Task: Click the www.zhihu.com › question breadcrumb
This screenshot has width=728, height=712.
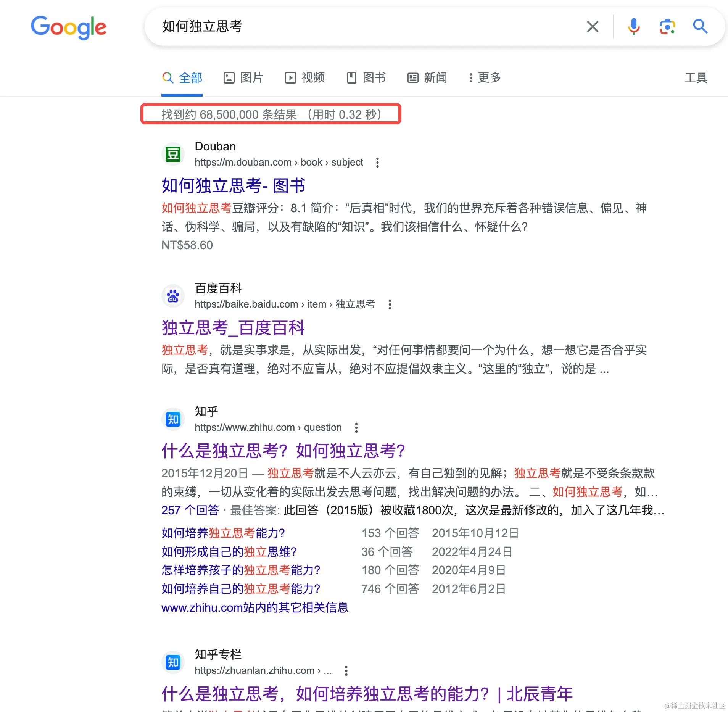Action: (268, 428)
